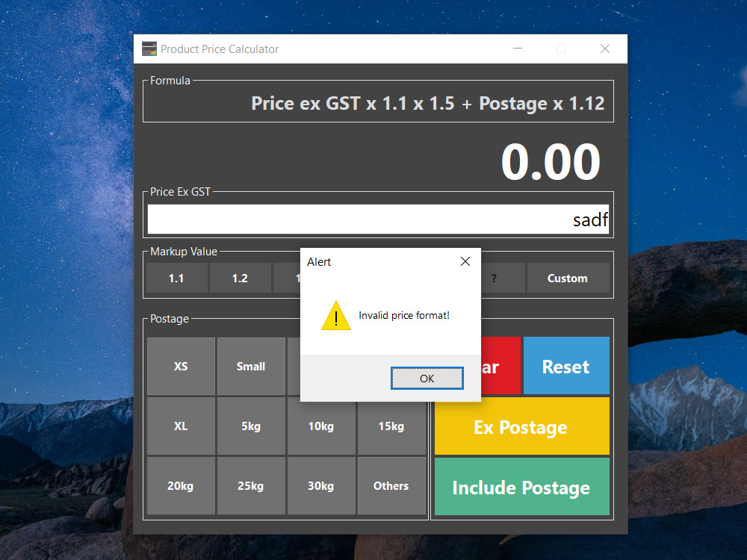Choose Others postage option
The width and height of the screenshot is (747, 560).
(x=391, y=486)
